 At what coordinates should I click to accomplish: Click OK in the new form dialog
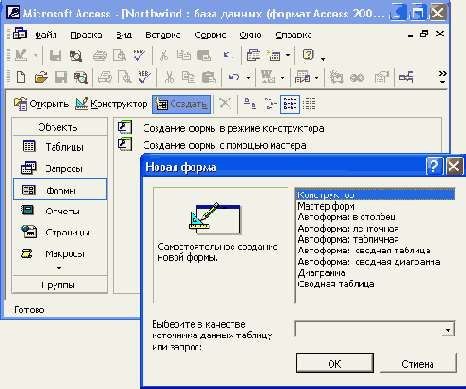point(335,363)
